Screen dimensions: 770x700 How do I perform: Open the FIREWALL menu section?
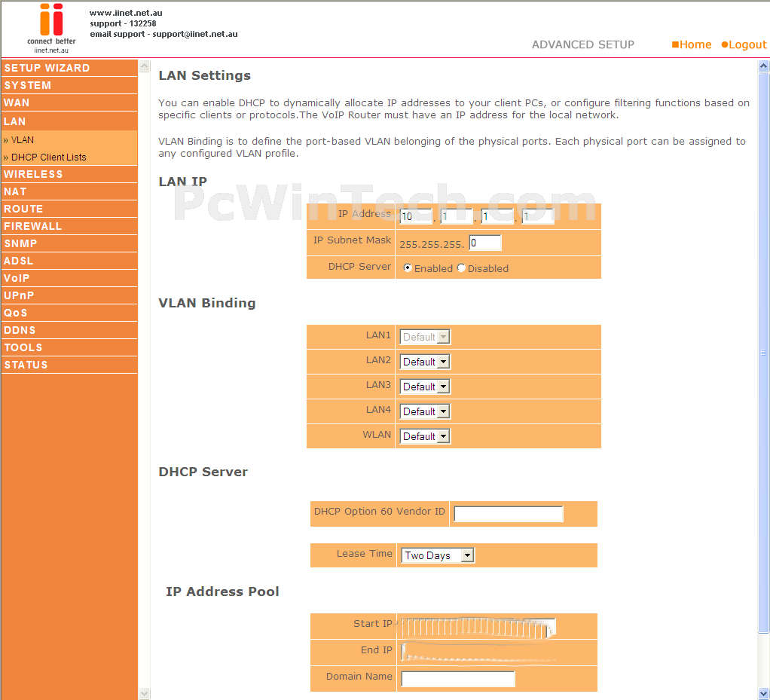(69, 227)
